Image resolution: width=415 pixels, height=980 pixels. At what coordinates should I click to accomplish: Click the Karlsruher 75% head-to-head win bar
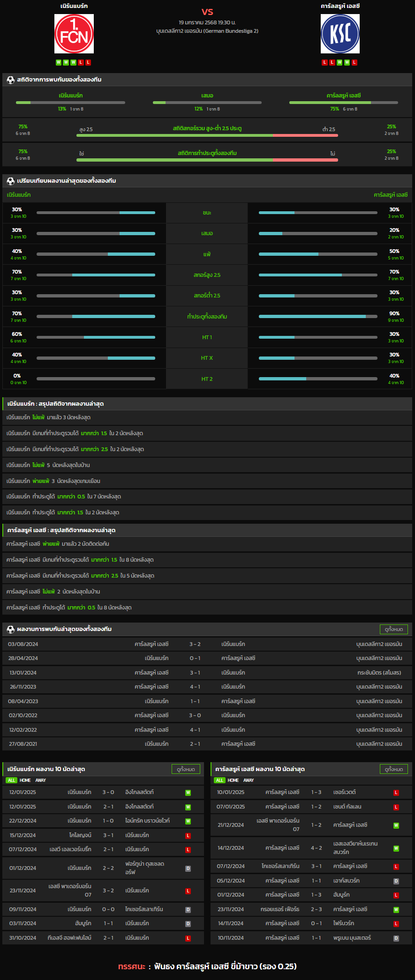click(344, 103)
